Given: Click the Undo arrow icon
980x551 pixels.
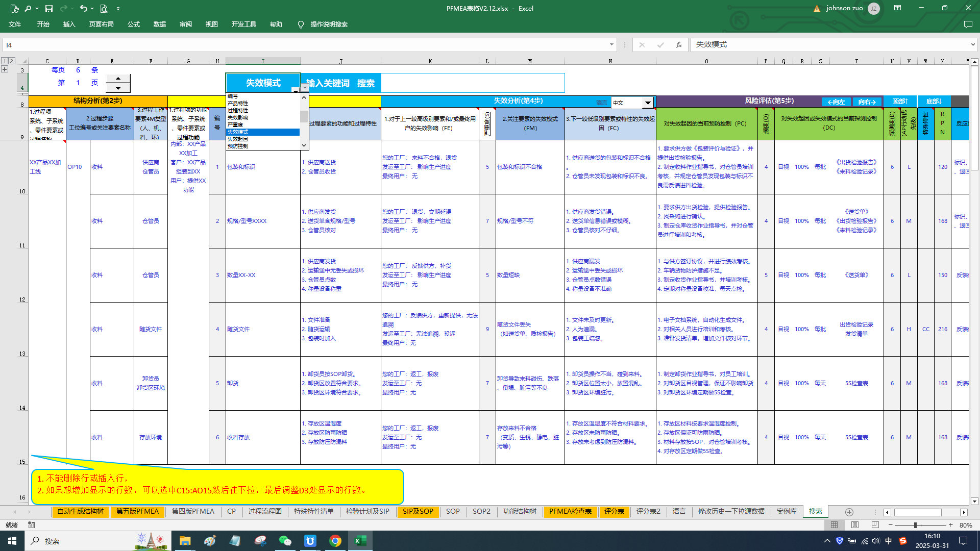Looking at the screenshot, I should click(83, 8).
